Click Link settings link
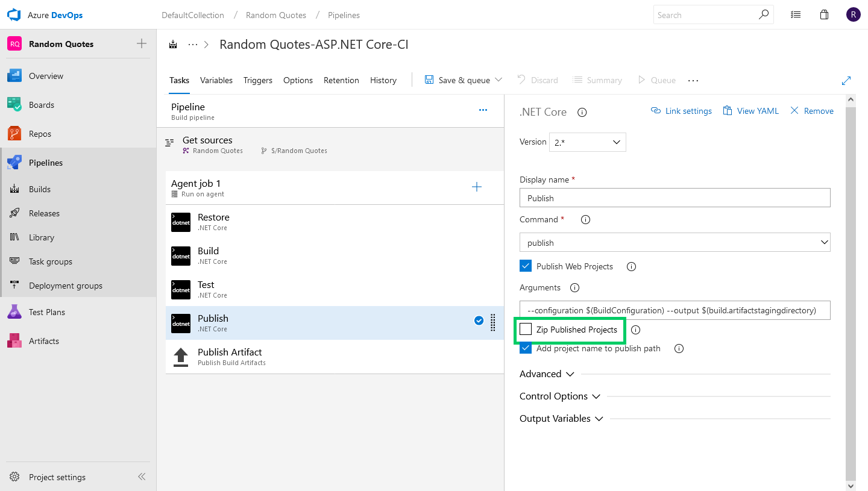 coord(681,111)
